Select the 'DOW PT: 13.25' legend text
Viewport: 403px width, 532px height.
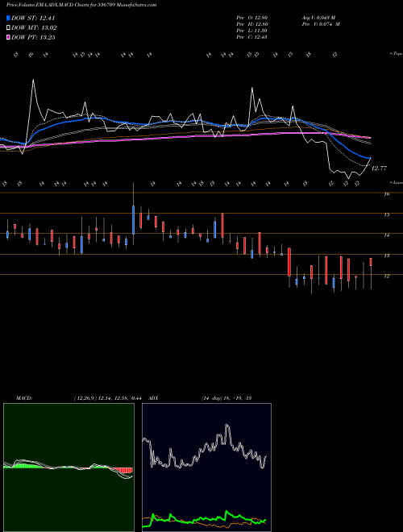33,38
